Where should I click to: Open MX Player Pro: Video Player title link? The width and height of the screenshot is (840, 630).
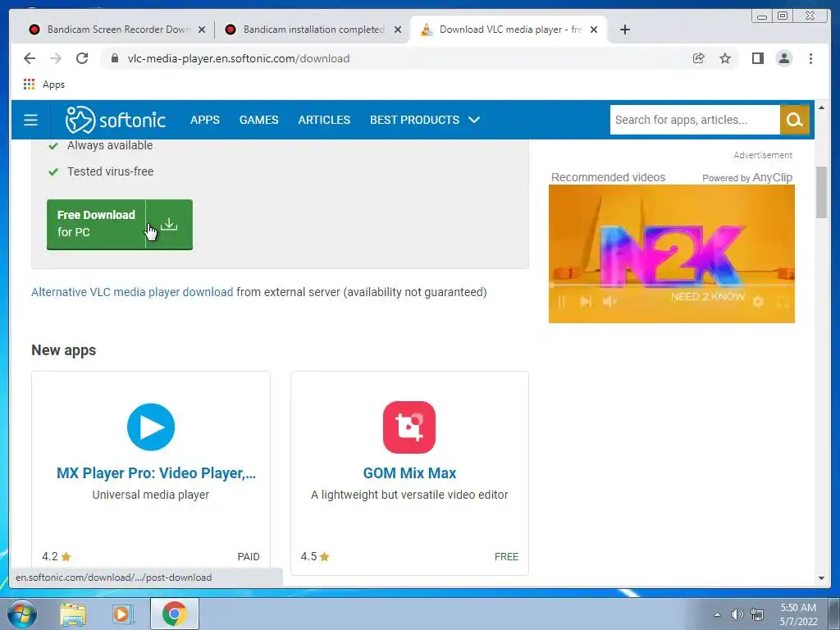coord(156,473)
